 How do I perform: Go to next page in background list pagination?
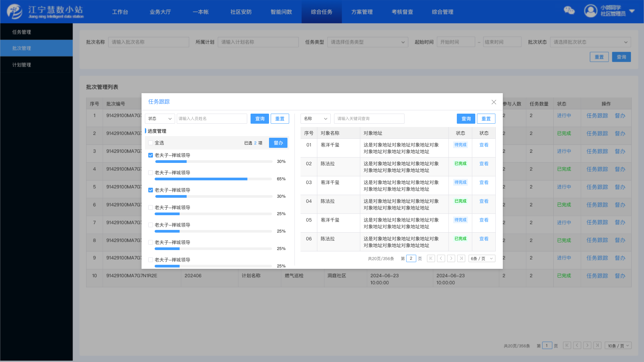pyautogui.click(x=587, y=346)
